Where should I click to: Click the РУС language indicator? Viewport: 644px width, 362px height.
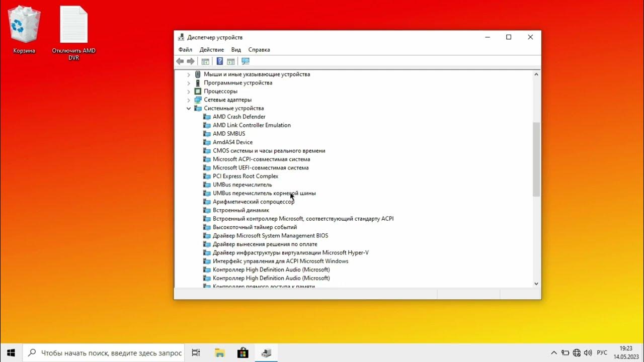pyautogui.click(x=602, y=353)
